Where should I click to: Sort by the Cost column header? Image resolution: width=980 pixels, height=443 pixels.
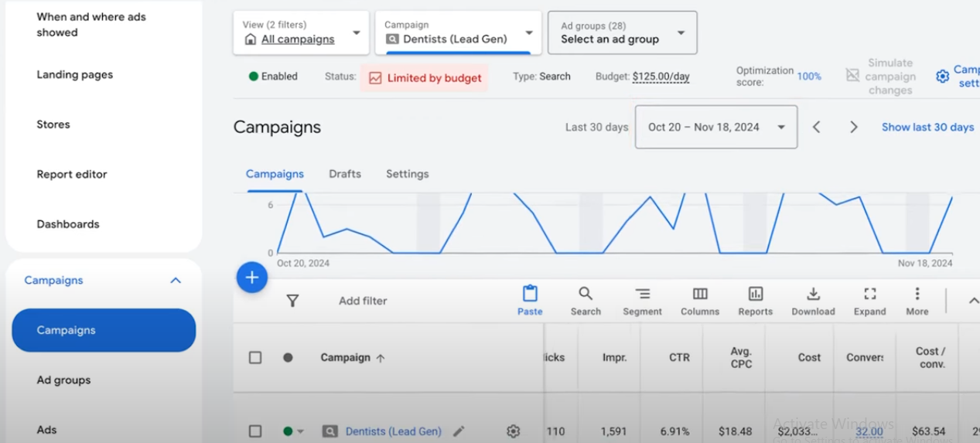click(x=810, y=357)
